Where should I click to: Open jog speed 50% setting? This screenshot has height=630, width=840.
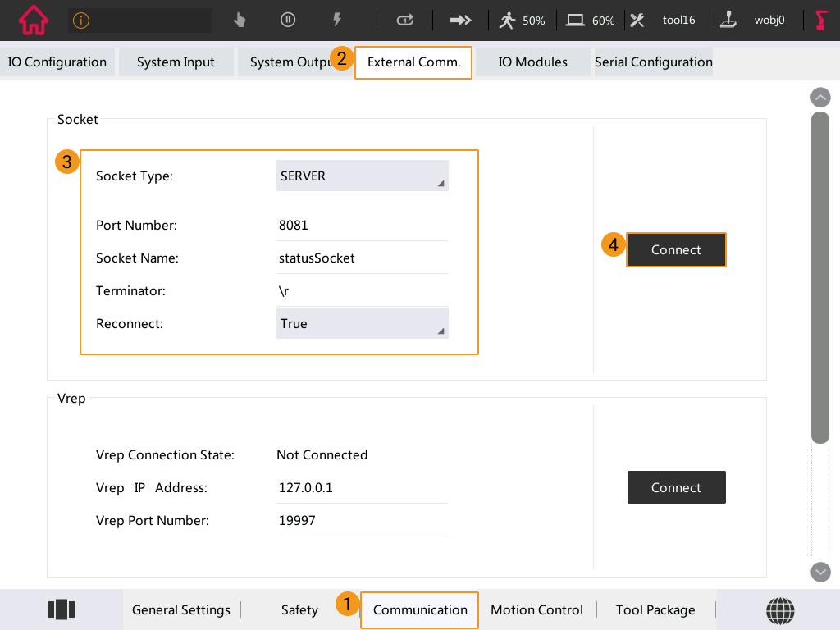522,21
